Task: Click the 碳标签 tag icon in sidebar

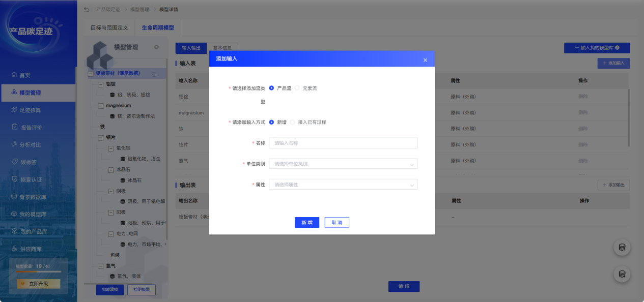Action: [x=14, y=162]
